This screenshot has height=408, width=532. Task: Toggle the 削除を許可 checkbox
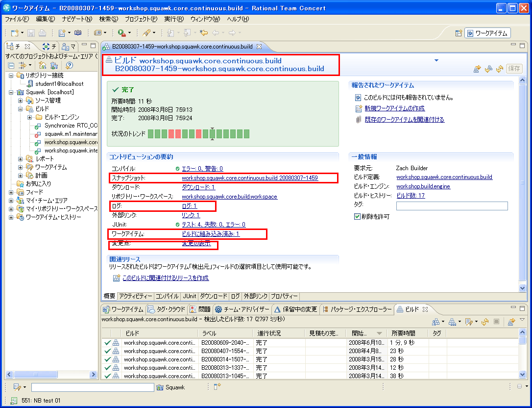357,216
